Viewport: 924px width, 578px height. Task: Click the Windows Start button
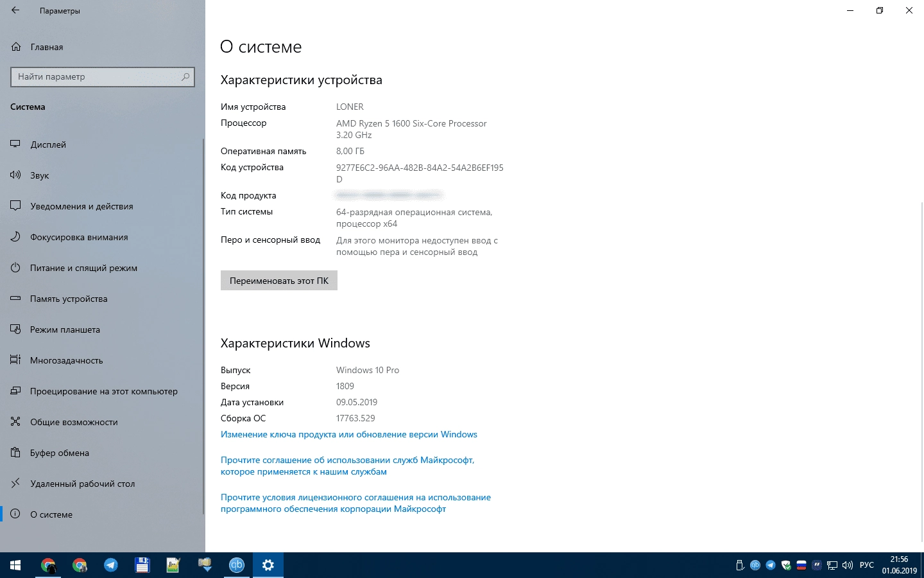click(15, 565)
